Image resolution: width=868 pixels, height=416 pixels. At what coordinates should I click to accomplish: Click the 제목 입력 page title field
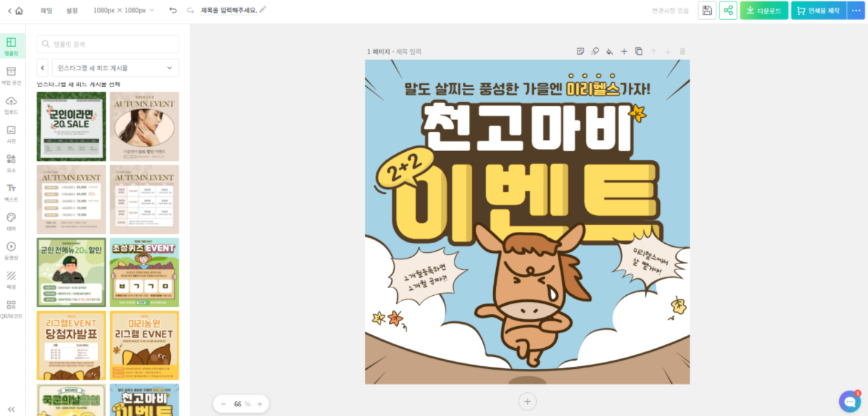[409, 52]
